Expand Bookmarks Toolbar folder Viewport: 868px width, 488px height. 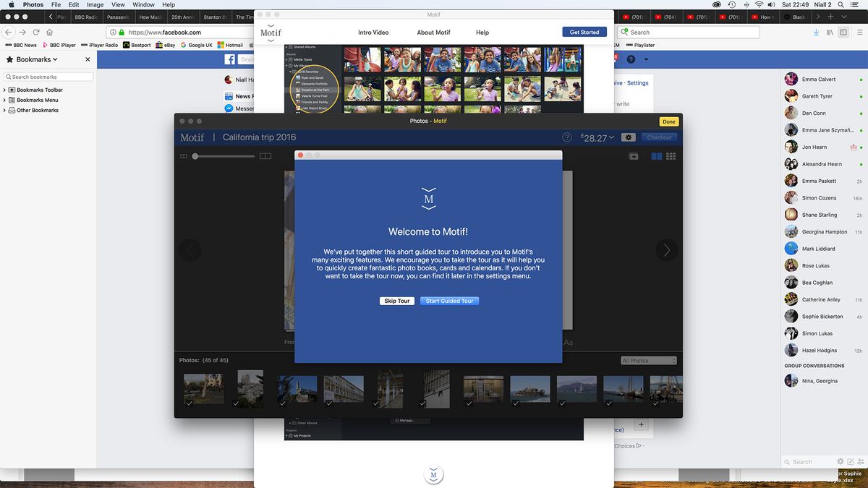4,90
